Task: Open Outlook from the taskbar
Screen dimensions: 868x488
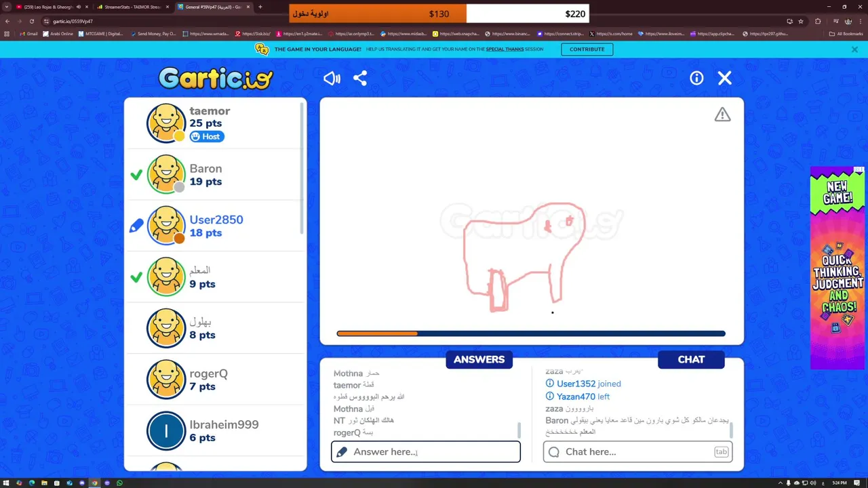Action: 69,483
